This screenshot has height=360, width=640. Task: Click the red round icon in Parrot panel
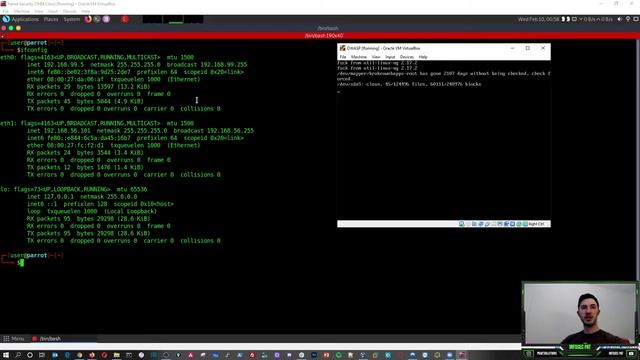point(125,19)
